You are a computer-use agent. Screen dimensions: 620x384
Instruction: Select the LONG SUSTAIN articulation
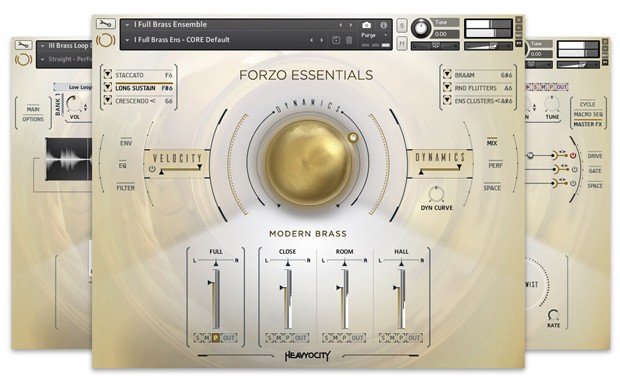click(135, 88)
